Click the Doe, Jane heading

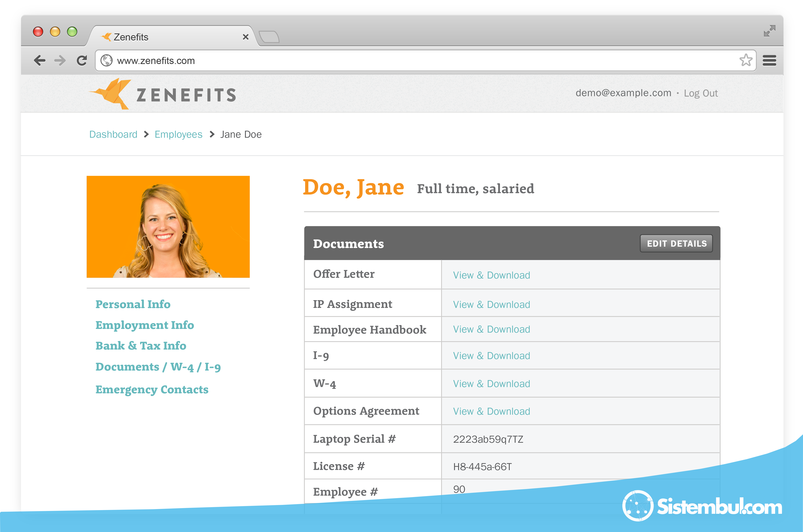coord(353,188)
